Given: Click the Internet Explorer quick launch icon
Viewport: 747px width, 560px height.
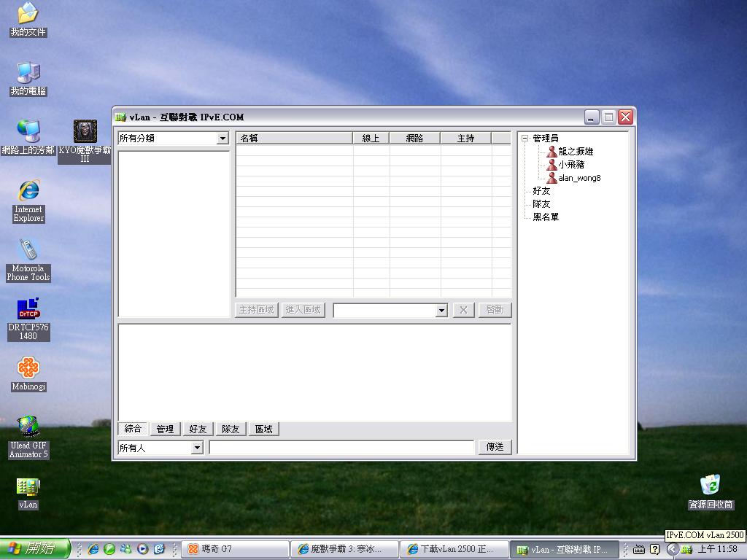Looking at the screenshot, I should point(93,549).
